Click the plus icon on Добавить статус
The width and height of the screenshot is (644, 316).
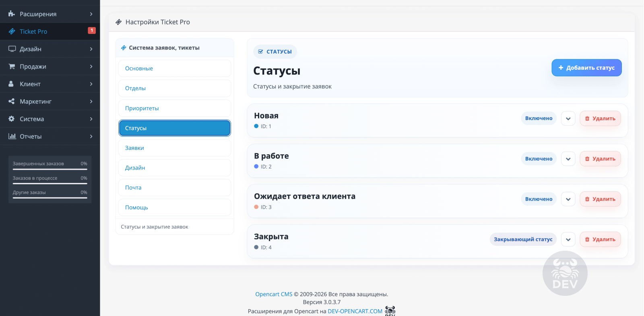[561, 68]
